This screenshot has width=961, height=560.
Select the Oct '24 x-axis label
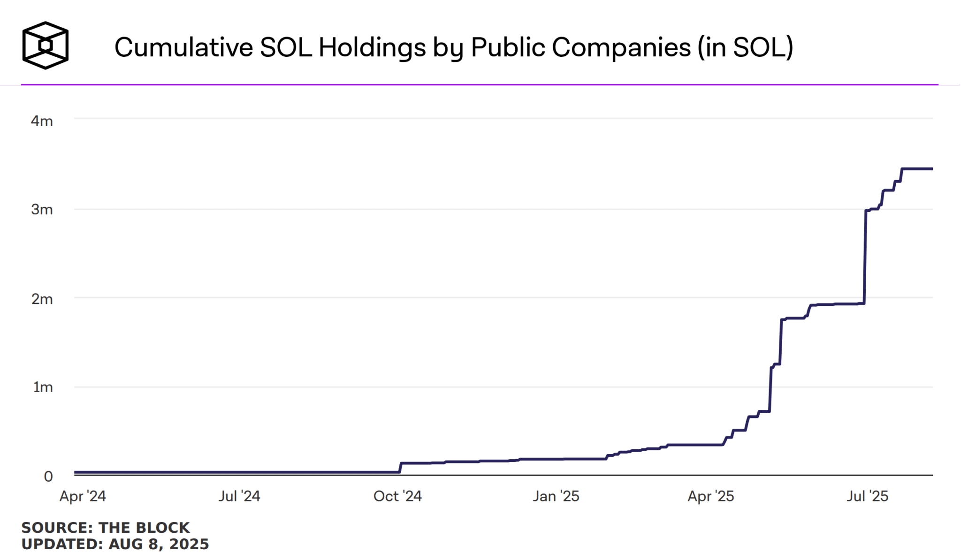(x=397, y=496)
